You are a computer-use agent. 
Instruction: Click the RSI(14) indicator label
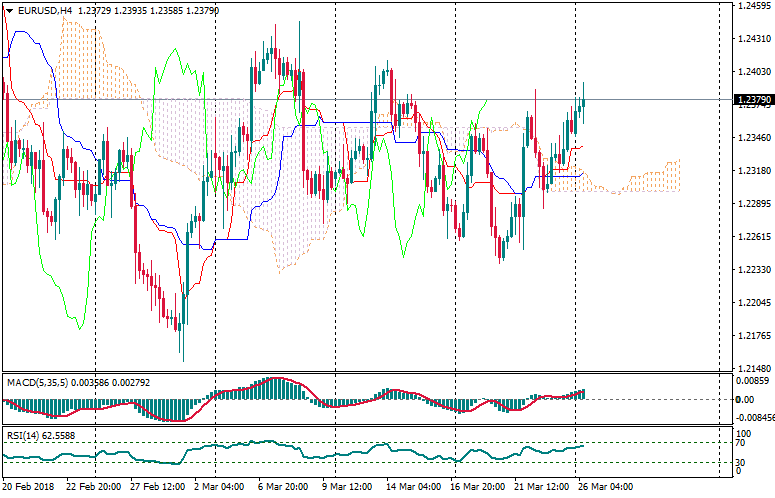24,435
